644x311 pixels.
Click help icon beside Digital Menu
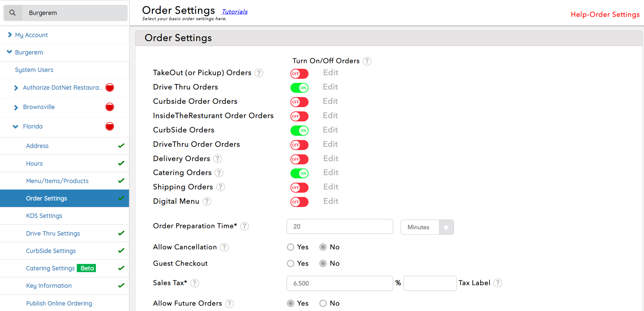point(207,202)
